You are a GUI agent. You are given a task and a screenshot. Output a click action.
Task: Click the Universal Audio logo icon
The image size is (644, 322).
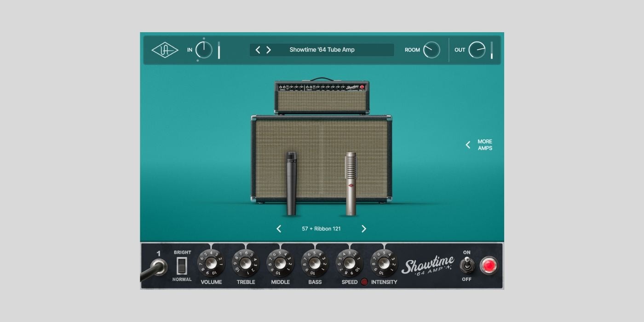click(165, 50)
